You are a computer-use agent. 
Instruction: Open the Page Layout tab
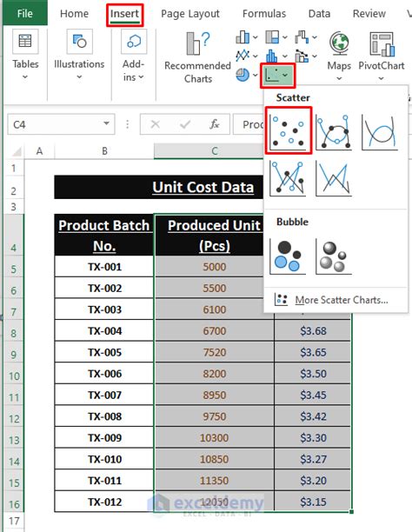(190, 14)
